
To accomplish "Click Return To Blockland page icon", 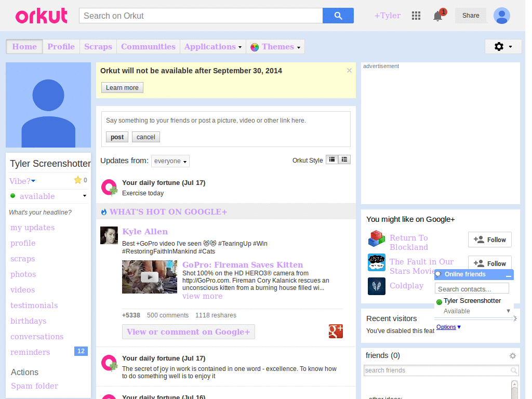I will [377, 238].
